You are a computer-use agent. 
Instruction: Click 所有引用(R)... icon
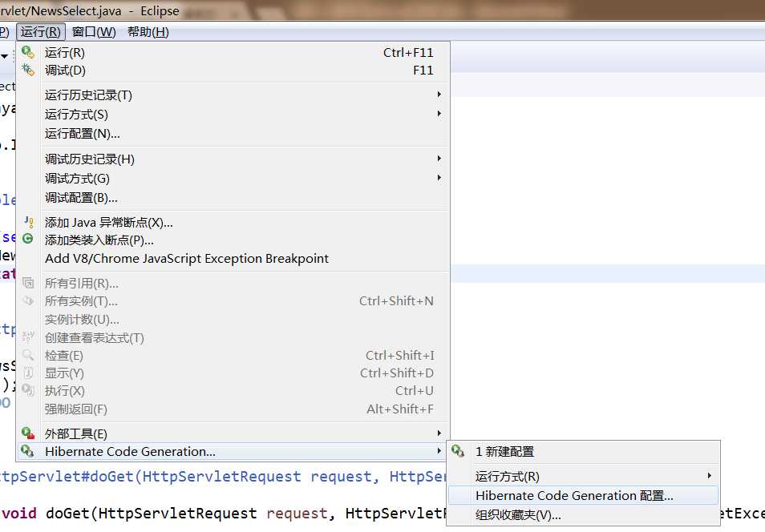point(28,283)
